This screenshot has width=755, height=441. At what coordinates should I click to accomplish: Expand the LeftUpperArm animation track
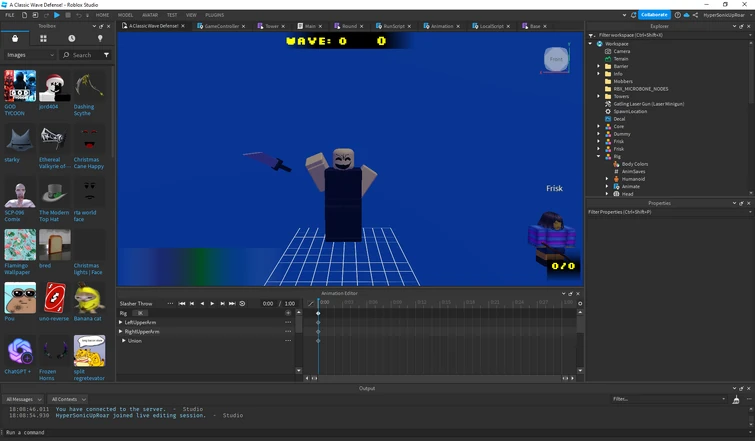(x=121, y=322)
